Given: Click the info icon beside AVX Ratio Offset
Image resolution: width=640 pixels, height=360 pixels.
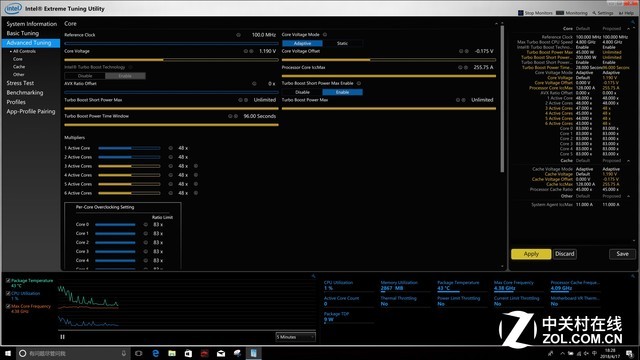Looking at the screenshot, I should click(254, 84).
